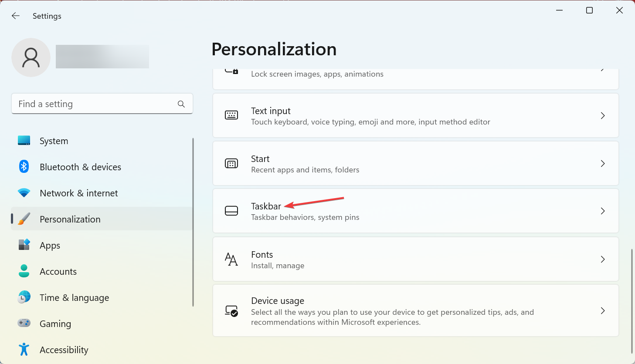
Task: Select Personalization in sidebar
Action: click(102, 219)
